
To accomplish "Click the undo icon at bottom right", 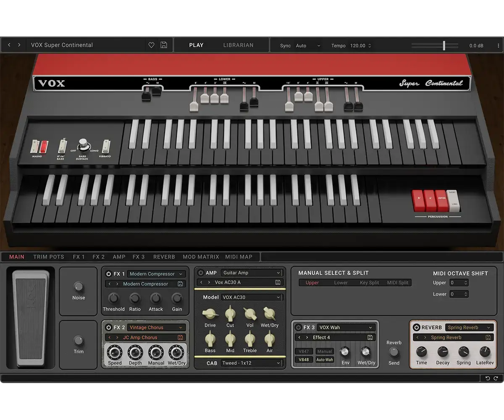I will click(488, 378).
